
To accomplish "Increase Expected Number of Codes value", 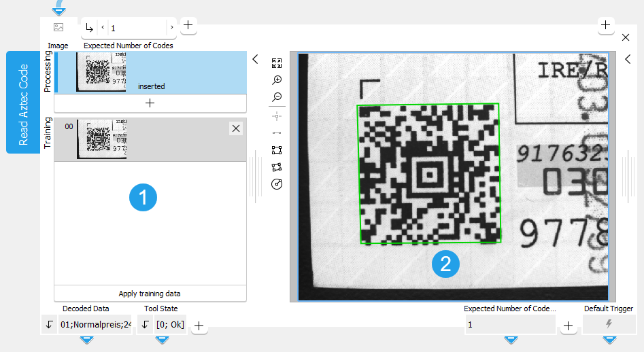I will tap(171, 28).
